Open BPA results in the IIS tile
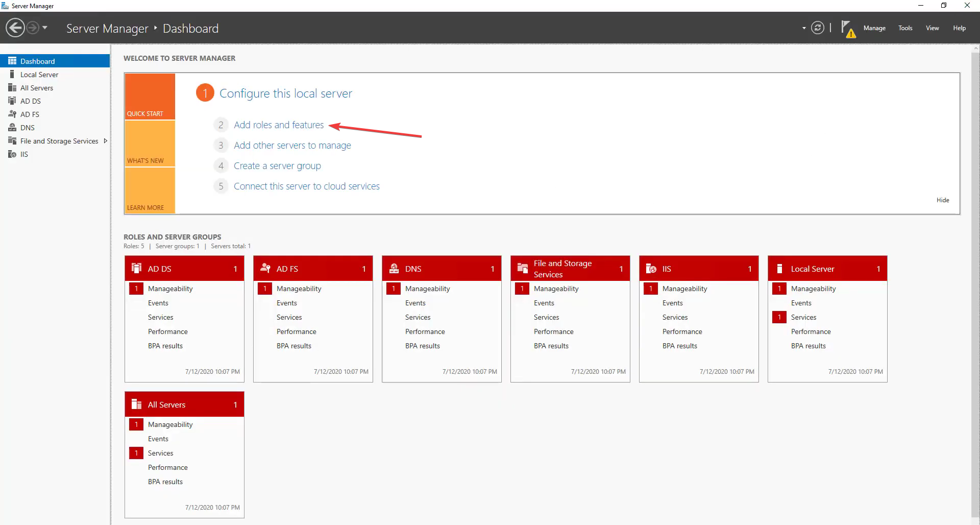The height and width of the screenshot is (525, 980). coord(680,346)
